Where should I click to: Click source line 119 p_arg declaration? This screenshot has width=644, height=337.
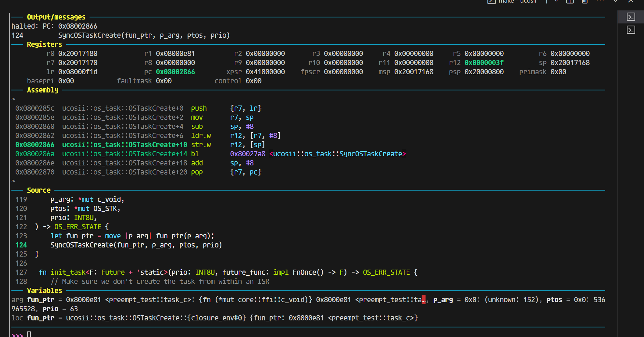[x=87, y=199]
